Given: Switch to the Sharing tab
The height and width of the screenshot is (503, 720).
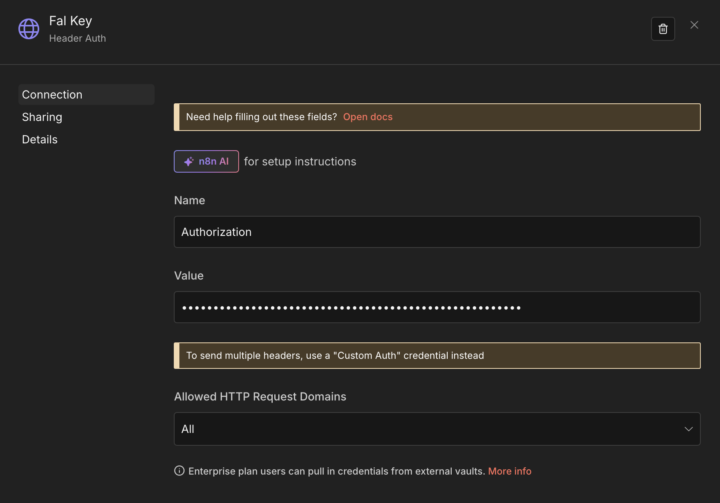Looking at the screenshot, I should click(42, 117).
